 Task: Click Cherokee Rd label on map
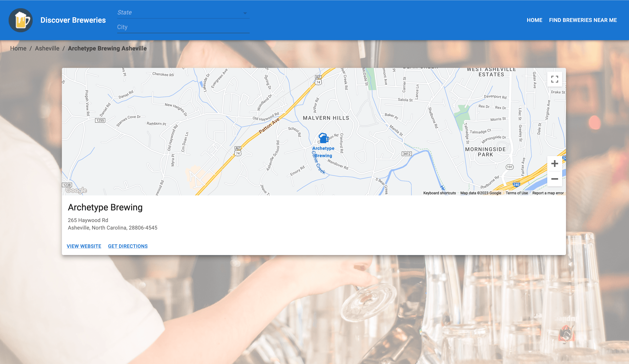[163, 74]
